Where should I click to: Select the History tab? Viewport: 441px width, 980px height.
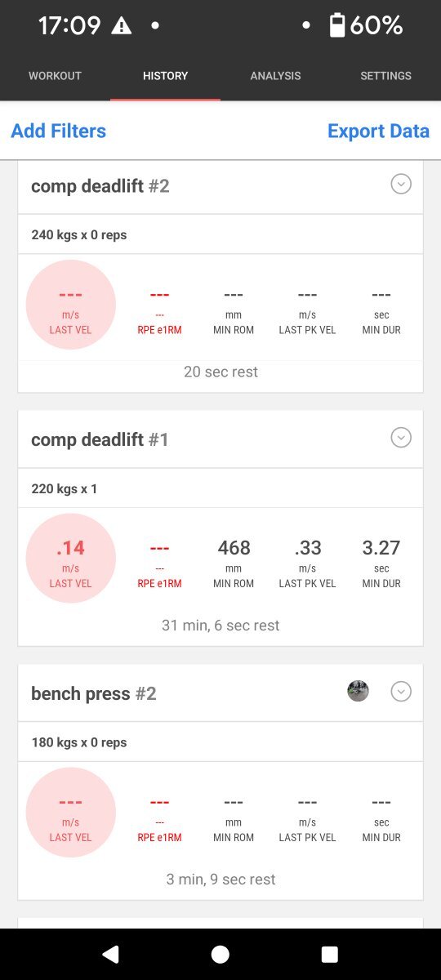tap(165, 76)
